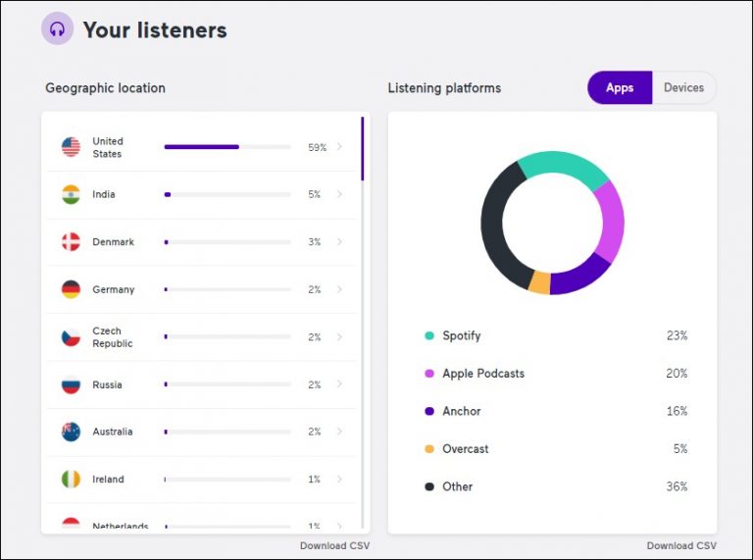Image resolution: width=753 pixels, height=560 pixels.
Task: Click the headphones icon beside Your listeners
Action: coord(57,29)
